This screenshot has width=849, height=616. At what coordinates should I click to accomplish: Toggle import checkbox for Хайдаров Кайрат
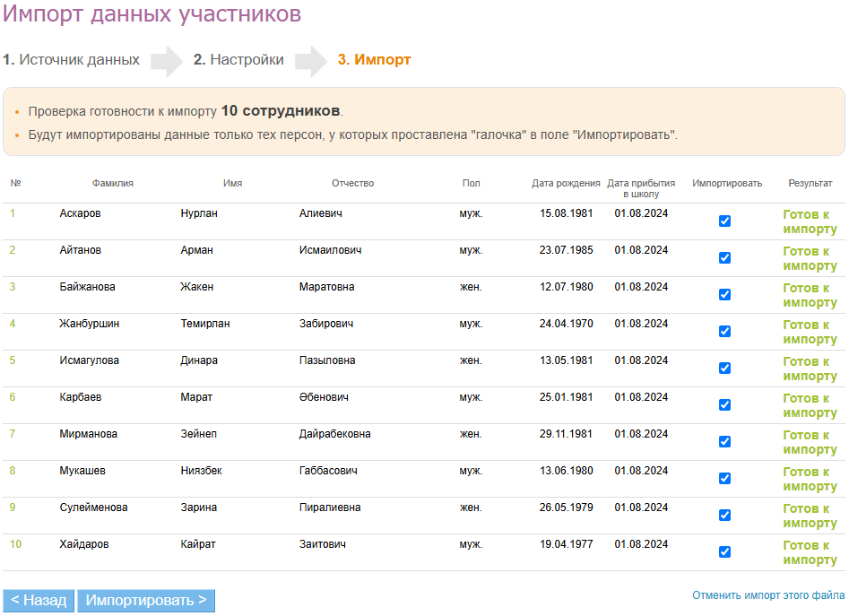coord(724,552)
